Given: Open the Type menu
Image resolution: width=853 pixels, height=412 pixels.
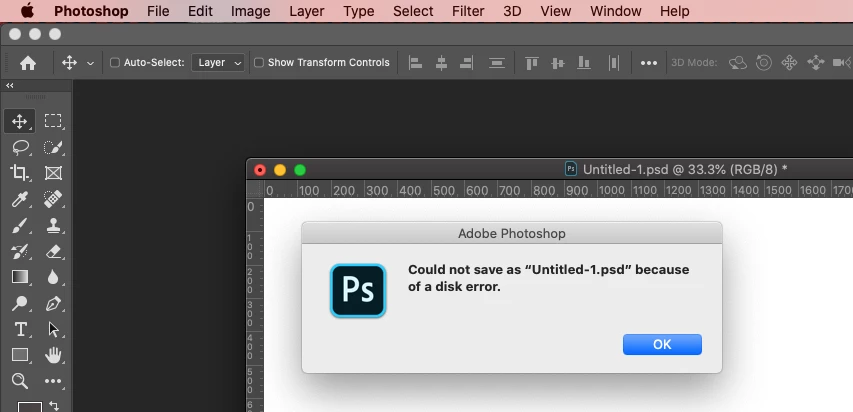Looking at the screenshot, I should pos(359,11).
